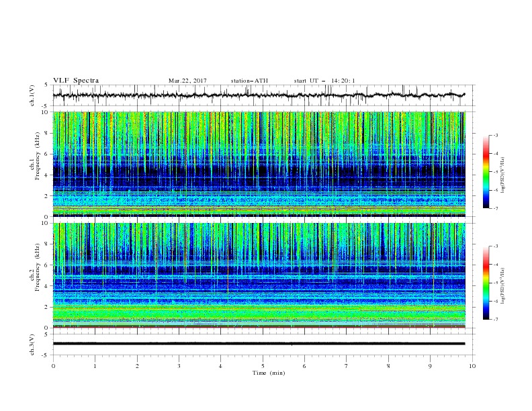Image resolution: width=532 pixels, height=411 pixels.
Task: Click the ch.1 spectrogram "2" kHz tick label
Action: click(48, 196)
